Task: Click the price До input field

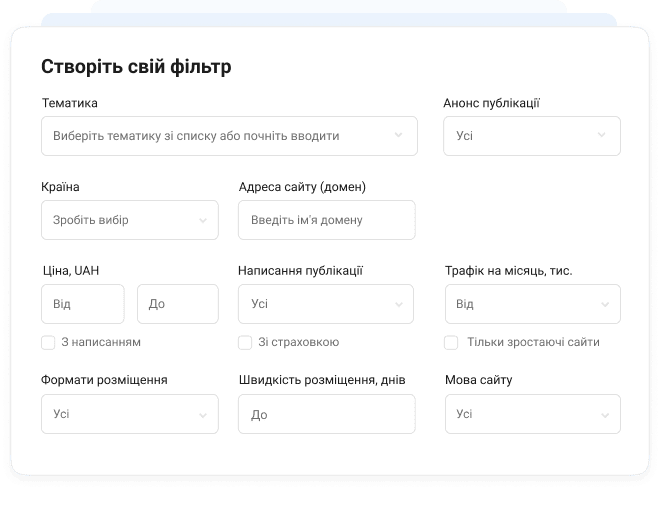Action: pos(177,304)
